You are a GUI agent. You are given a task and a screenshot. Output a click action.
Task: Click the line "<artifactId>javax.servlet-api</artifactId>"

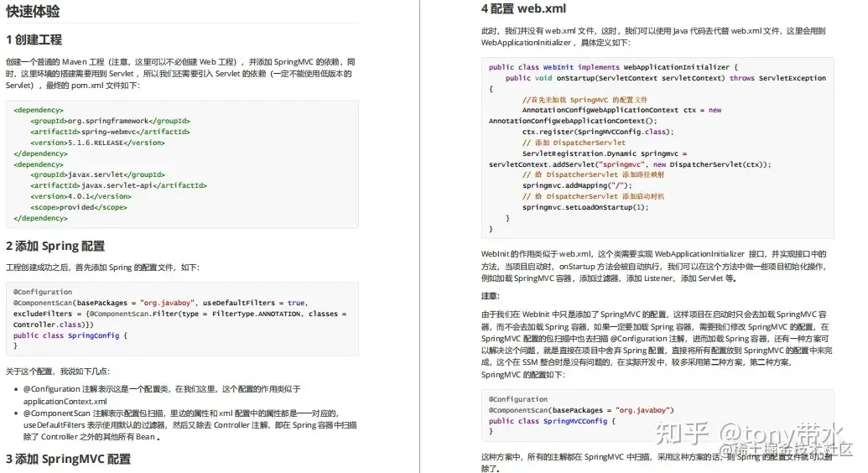click(118, 185)
